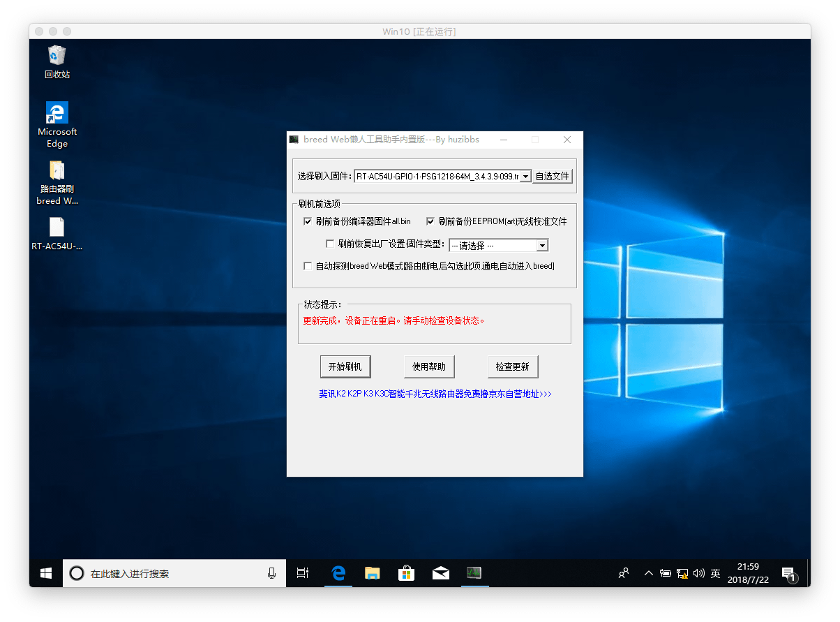The image size is (840, 622).
Task: Open the Windows Start menu
Action: pyautogui.click(x=46, y=573)
